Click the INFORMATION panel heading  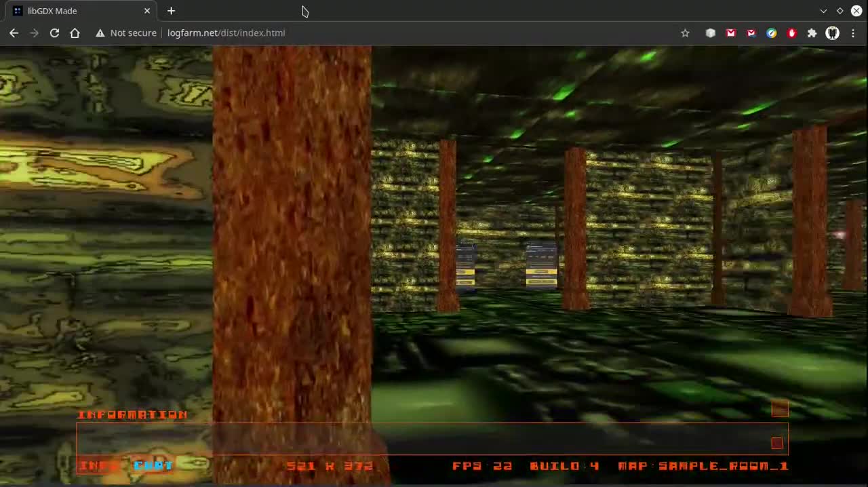(132, 414)
